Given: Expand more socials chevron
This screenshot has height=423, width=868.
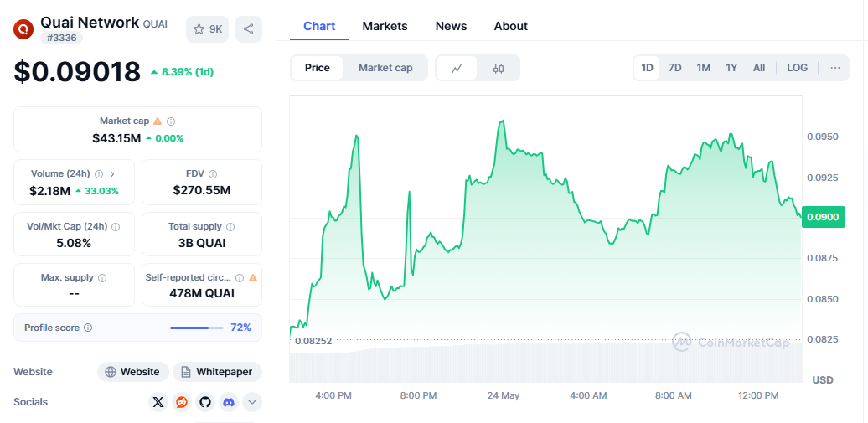Looking at the screenshot, I should [252, 403].
